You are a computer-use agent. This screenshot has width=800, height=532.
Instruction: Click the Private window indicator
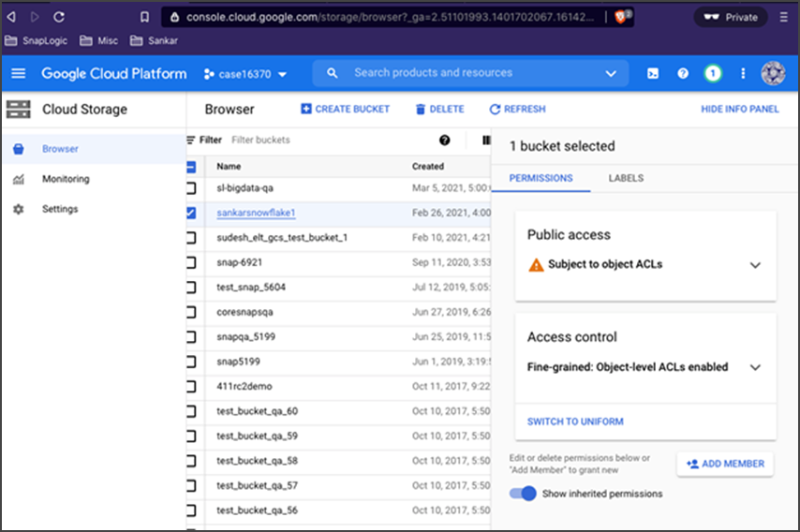tap(731, 18)
